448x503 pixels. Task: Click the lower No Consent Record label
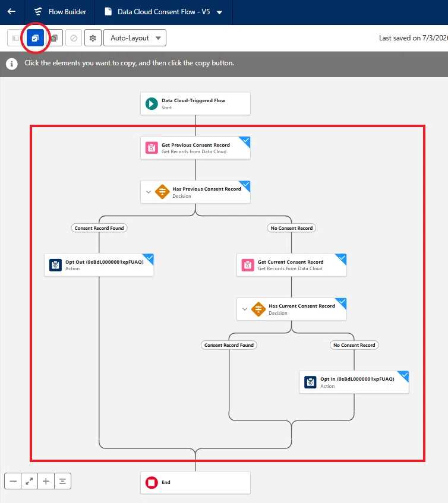click(354, 345)
